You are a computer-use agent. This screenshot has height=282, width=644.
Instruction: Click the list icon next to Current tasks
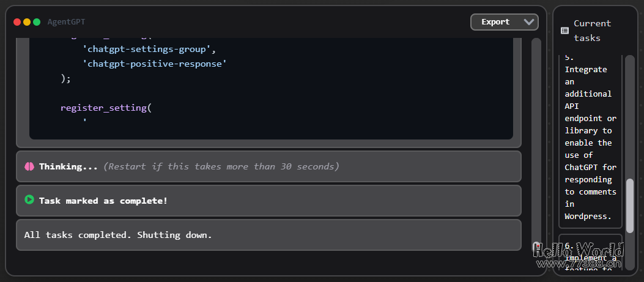[564, 30]
